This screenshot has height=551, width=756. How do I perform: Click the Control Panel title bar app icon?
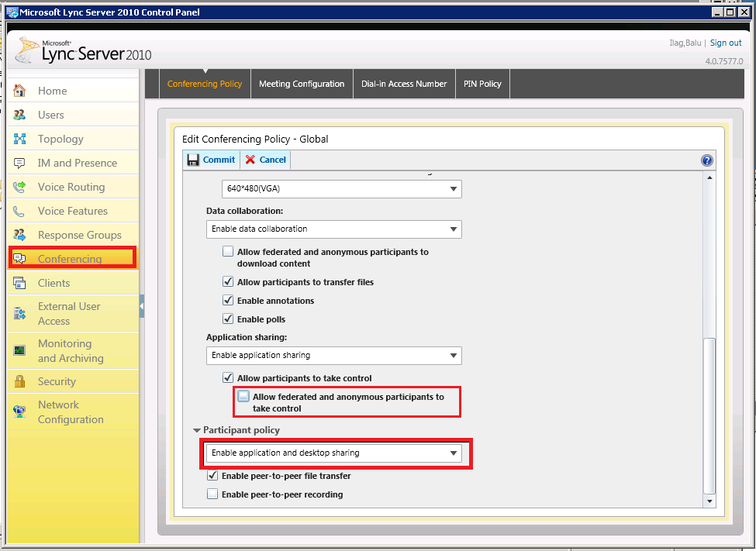[12, 12]
